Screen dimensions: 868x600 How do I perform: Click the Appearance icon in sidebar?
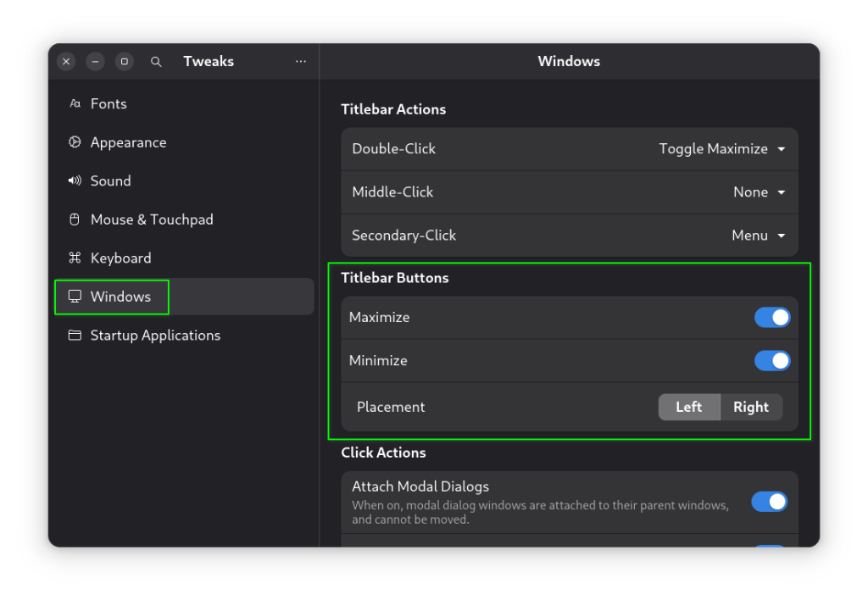[75, 142]
